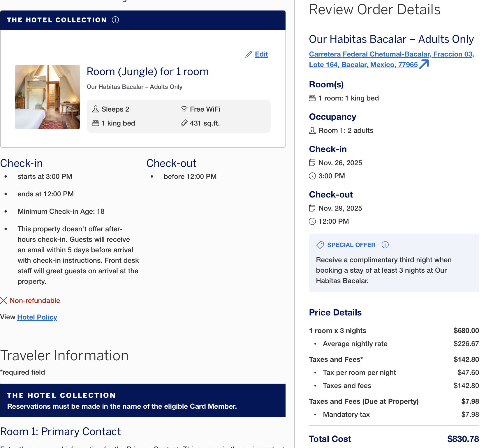Viewport: 493px width, 448px height.
Task: Click the Non-refundable red X icon
Action: click(x=4, y=301)
